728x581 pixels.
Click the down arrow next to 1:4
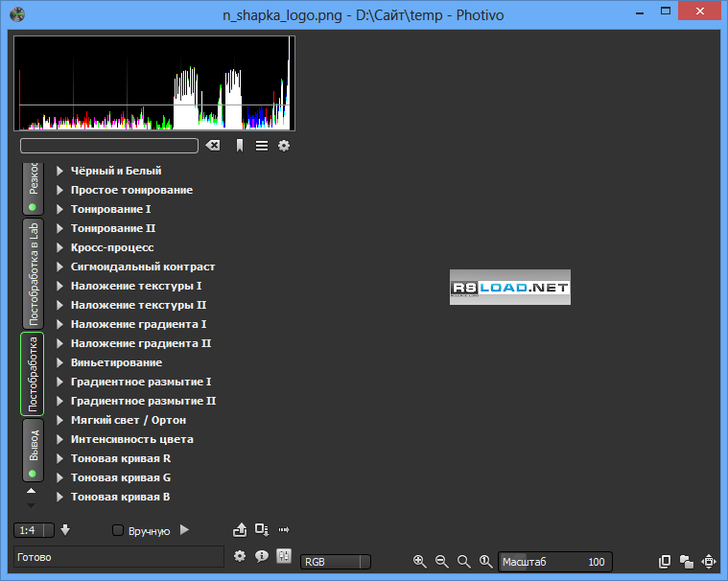click(65, 529)
